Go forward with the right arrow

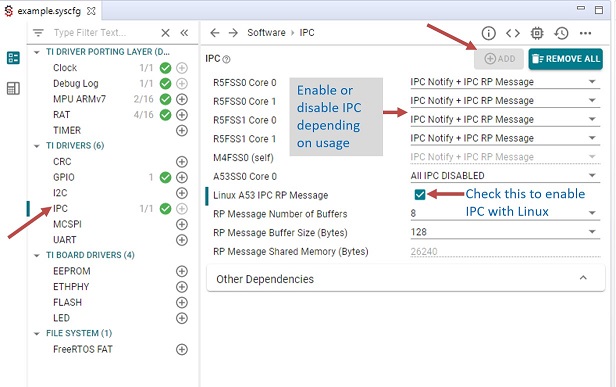point(233,33)
